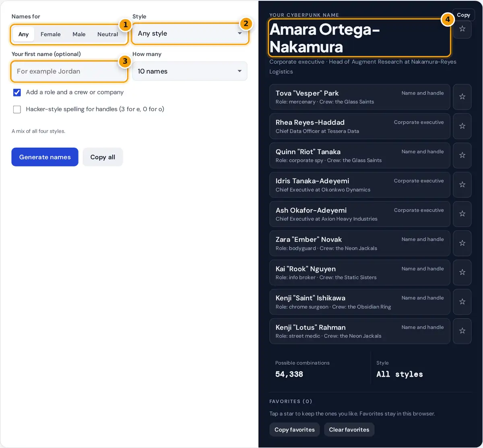Screen dimensions: 483x448
Task: Click the Rhea Reyes-Haddad name text
Action: (x=310, y=122)
